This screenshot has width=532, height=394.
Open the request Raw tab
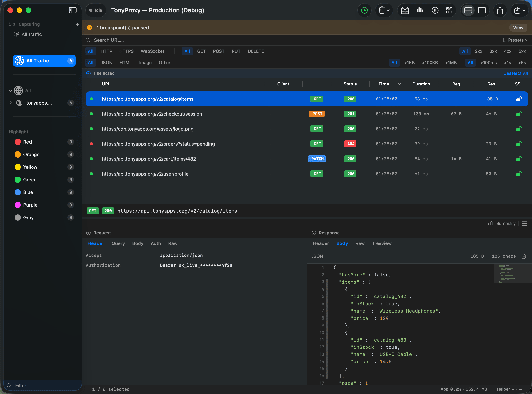coord(173,243)
